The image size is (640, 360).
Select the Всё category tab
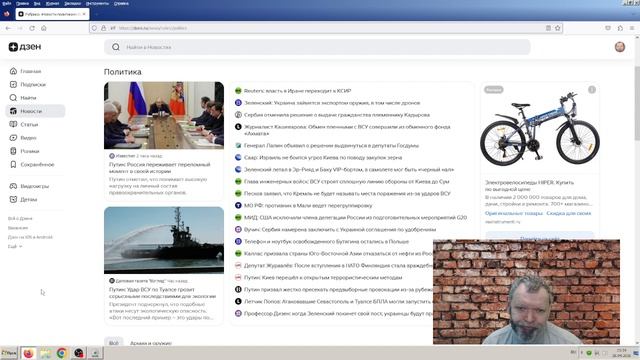[x=114, y=343]
